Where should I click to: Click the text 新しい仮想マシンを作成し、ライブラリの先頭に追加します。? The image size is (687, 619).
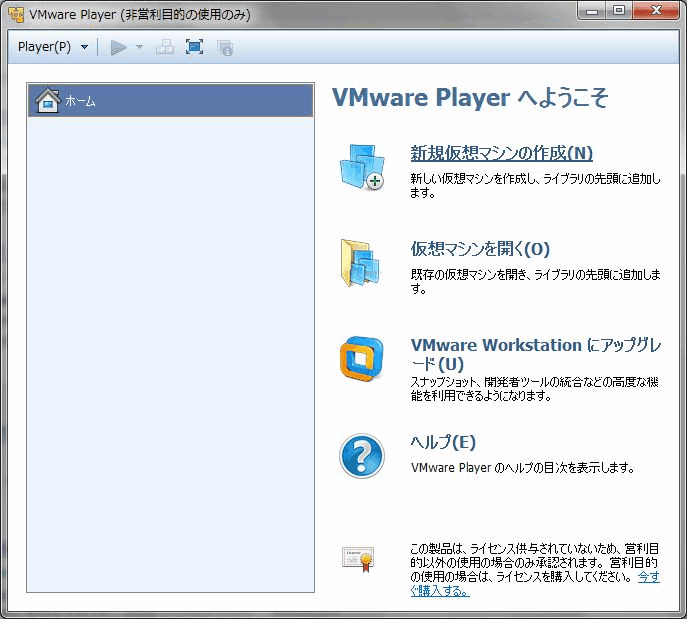(x=535, y=186)
